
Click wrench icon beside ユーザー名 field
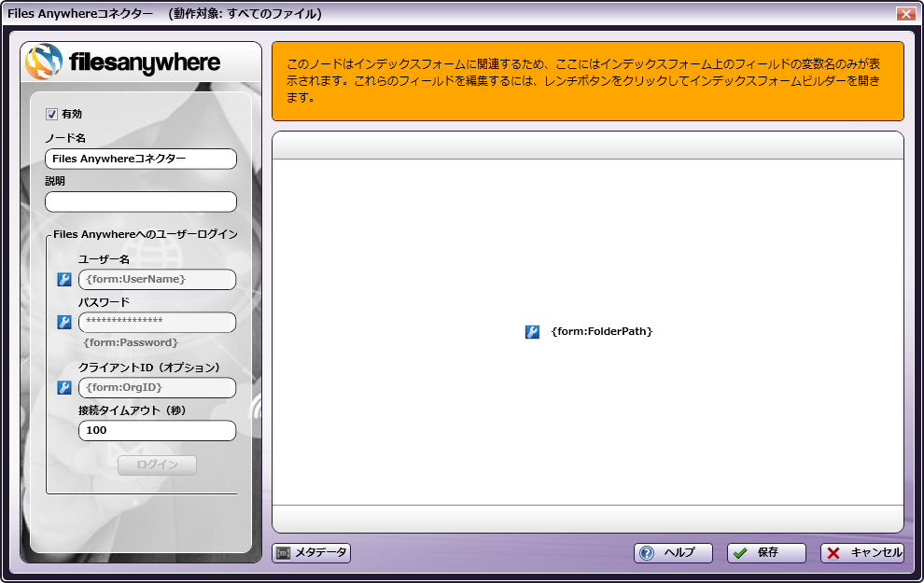64,279
